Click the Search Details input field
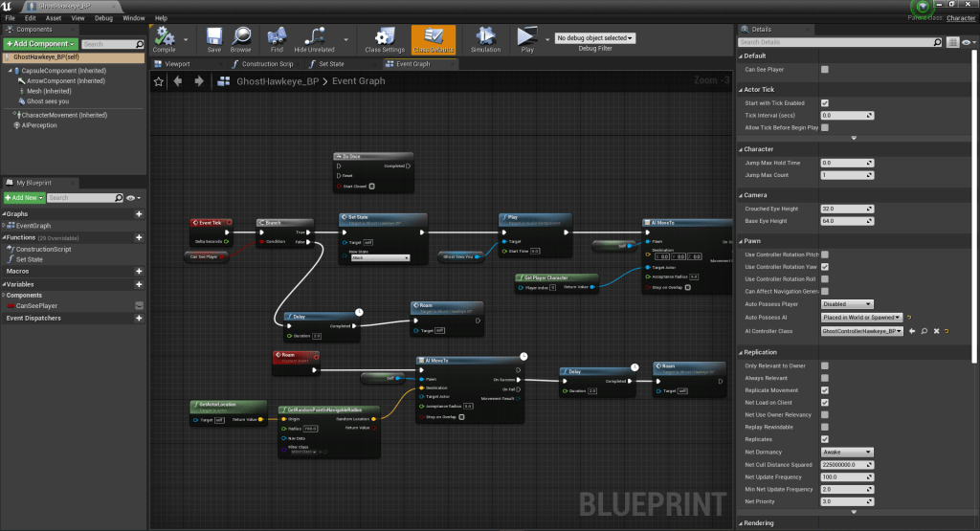 pyautogui.click(x=839, y=42)
